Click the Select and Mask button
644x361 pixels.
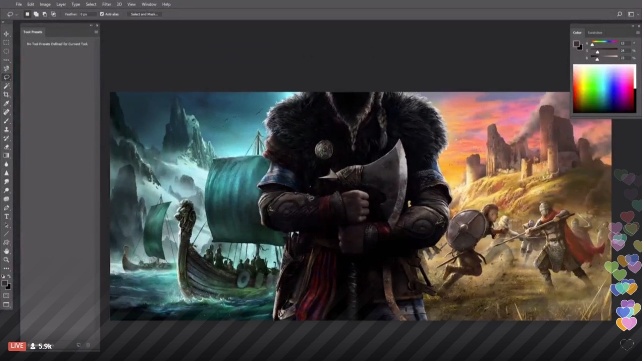coord(144,14)
